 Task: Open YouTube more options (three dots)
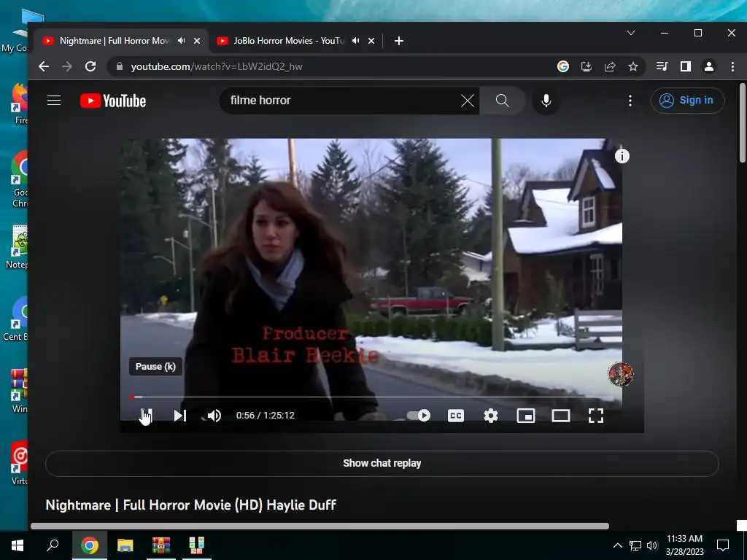pyautogui.click(x=630, y=101)
